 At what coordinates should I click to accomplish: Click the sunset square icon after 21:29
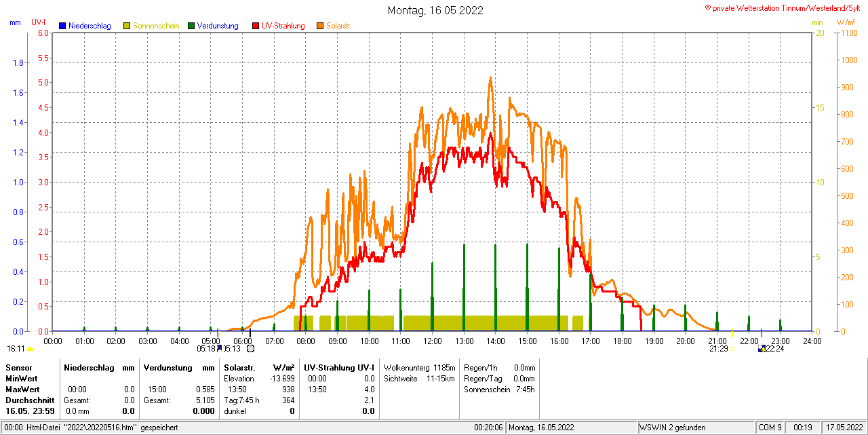[x=732, y=349]
